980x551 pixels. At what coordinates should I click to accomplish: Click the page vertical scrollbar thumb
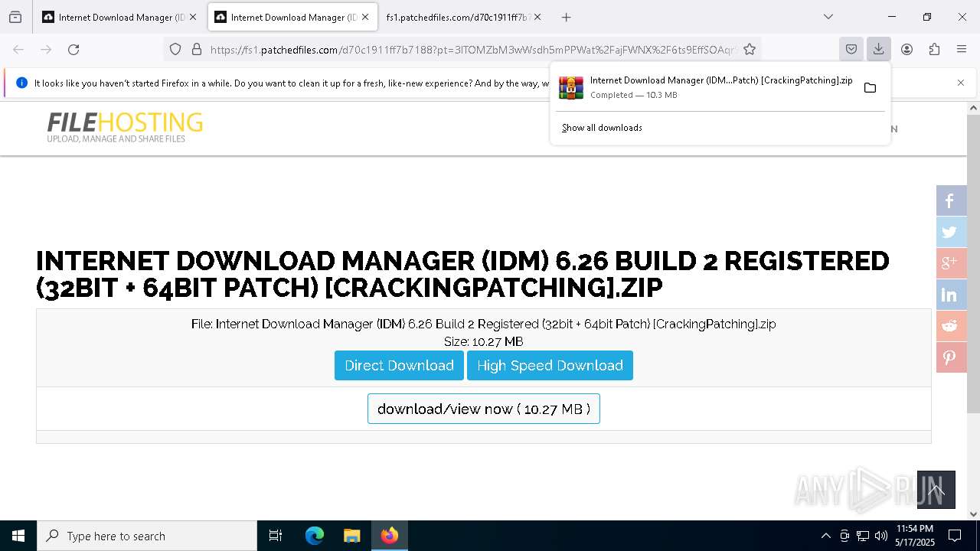point(973,264)
